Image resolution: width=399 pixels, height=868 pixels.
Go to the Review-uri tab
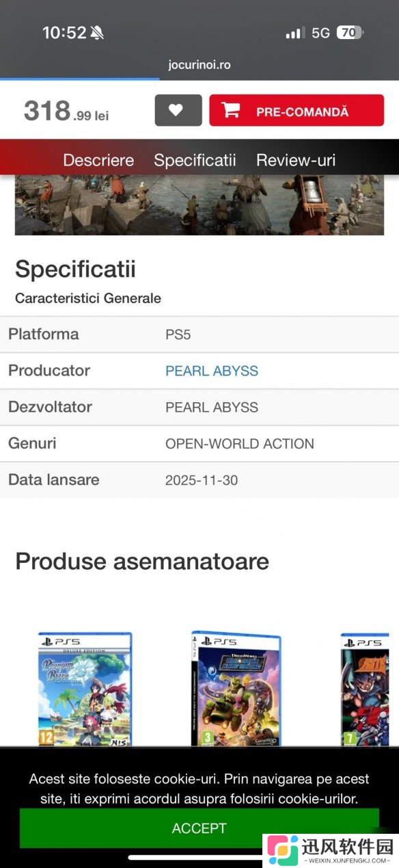click(x=296, y=160)
